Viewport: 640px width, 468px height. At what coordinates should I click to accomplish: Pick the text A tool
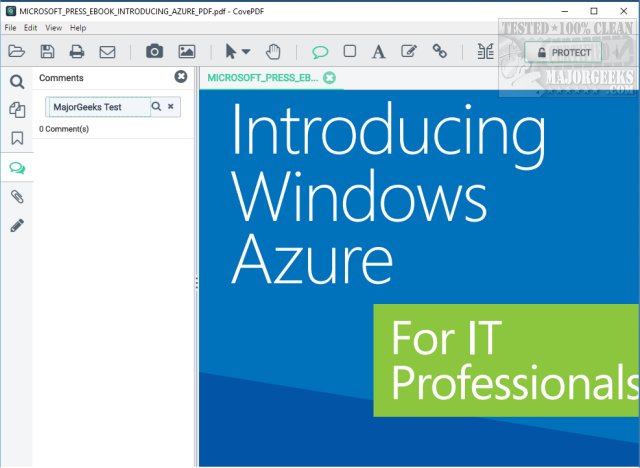tap(378, 52)
